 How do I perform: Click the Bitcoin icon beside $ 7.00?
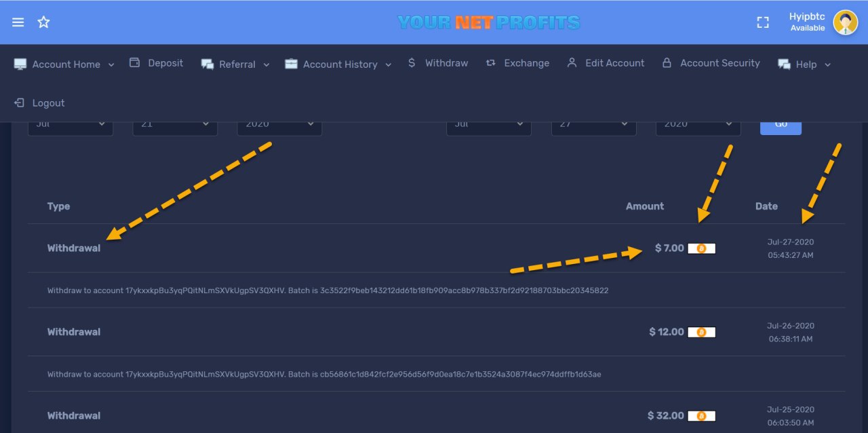click(701, 248)
